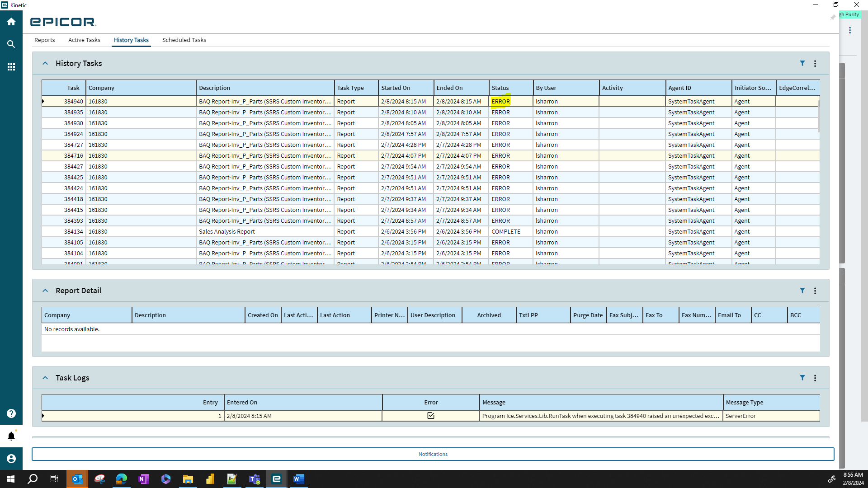Switch to the Scheduled Tasks tab
The height and width of the screenshot is (488, 868).
pos(184,40)
